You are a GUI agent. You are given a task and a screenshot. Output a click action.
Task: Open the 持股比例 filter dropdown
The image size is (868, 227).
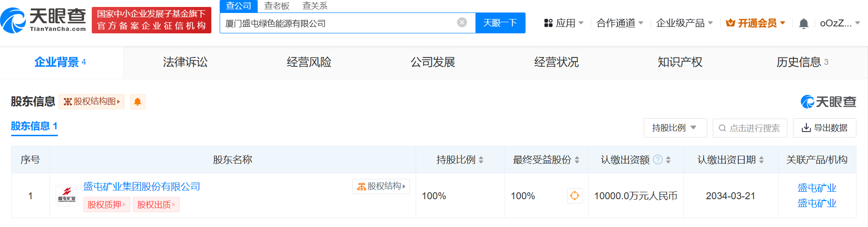[x=674, y=128]
